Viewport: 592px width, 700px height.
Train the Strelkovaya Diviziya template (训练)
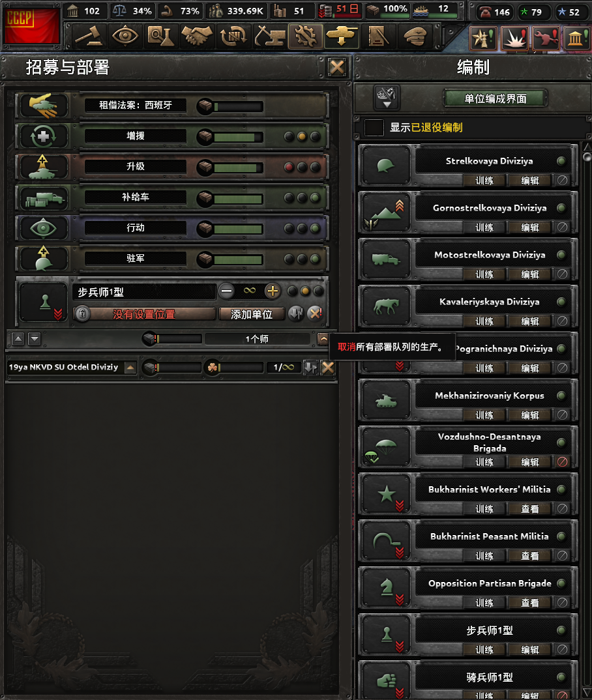[484, 181]
